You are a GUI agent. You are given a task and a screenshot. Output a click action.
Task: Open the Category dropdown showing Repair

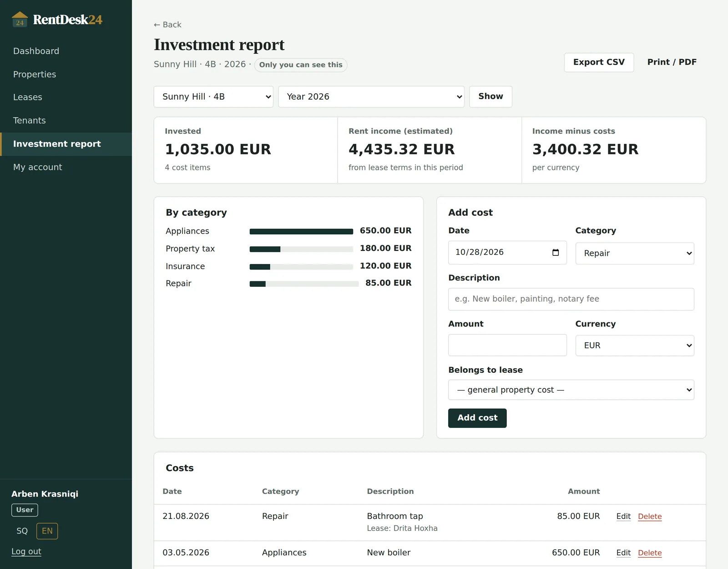coord(635,254)
